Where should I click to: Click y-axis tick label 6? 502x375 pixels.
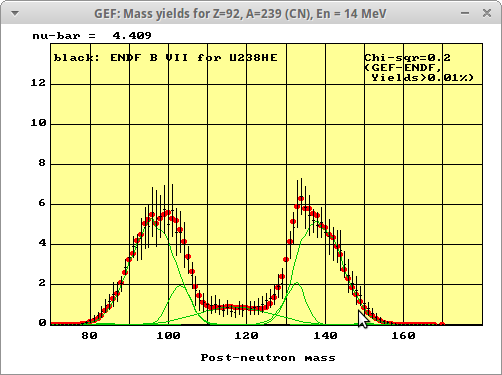click(42, 203)
